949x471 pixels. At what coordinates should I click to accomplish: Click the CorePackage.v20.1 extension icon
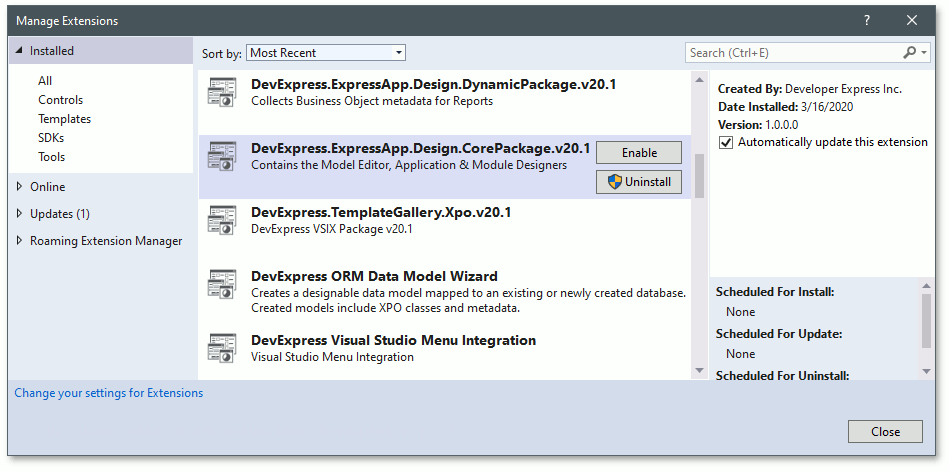(222, 156)
